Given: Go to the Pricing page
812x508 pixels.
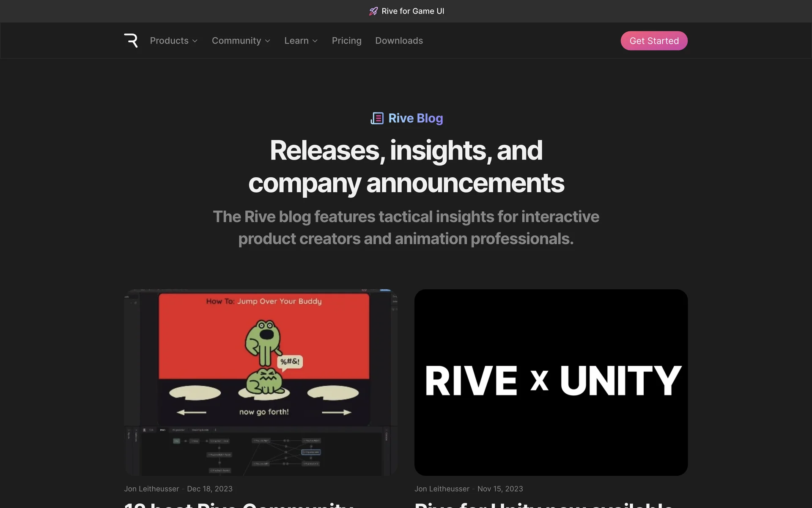Looking at the screenshot, I should [346, 41].
